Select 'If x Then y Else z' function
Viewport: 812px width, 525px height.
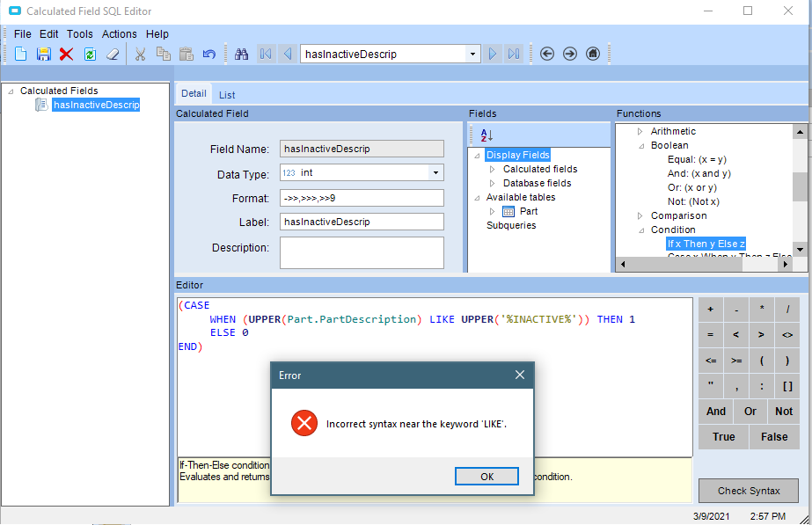click(x=706, y=244)
